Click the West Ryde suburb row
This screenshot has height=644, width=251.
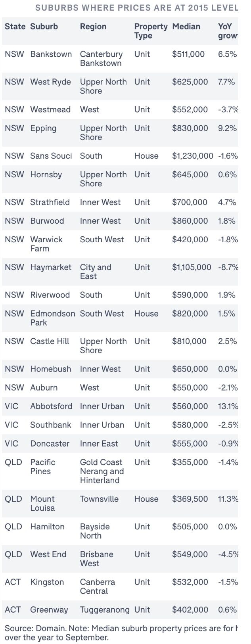pos(120,86)
